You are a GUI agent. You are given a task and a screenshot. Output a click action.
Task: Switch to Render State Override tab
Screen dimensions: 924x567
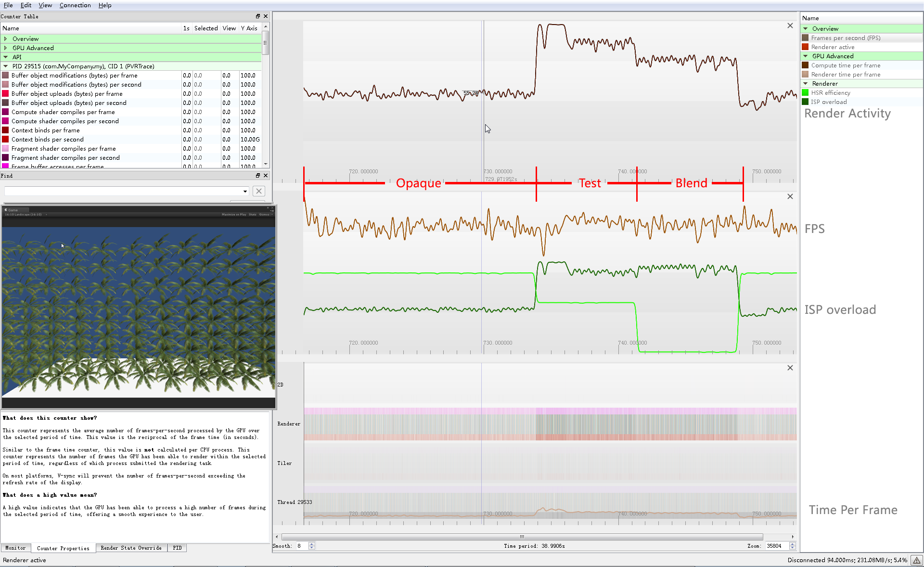[x=131, y=548]
